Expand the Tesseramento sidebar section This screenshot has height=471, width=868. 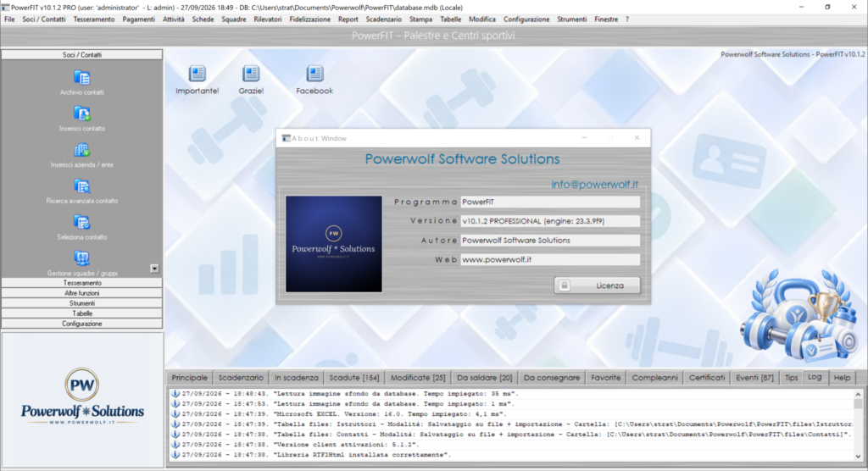pos(82,283)
